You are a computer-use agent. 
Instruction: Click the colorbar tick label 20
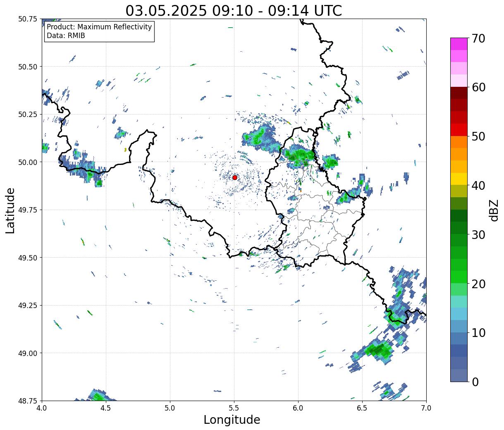[478, 284]
